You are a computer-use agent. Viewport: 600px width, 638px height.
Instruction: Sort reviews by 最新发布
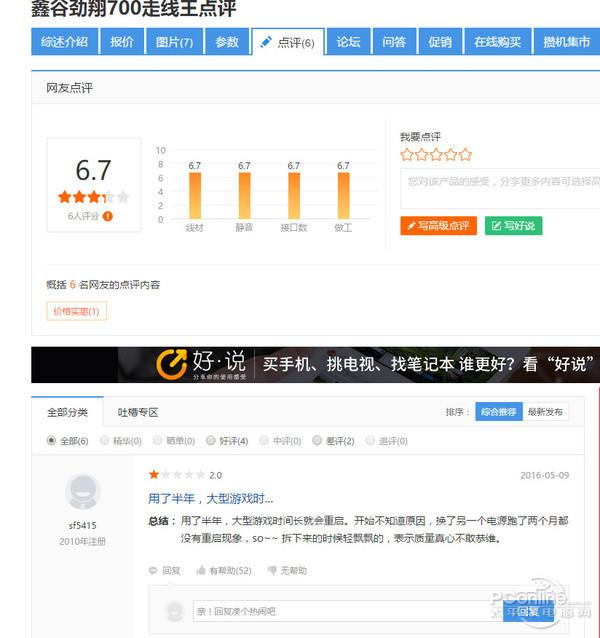coord(545,412)
